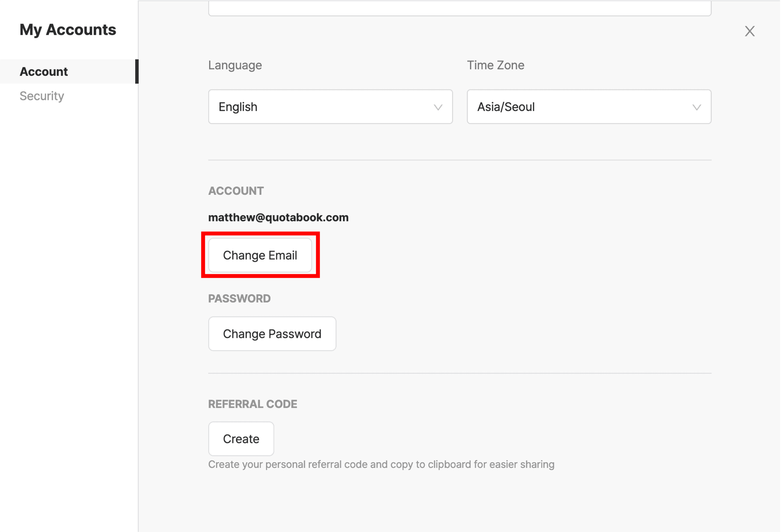Create a personal referral code

coord(241,439)
